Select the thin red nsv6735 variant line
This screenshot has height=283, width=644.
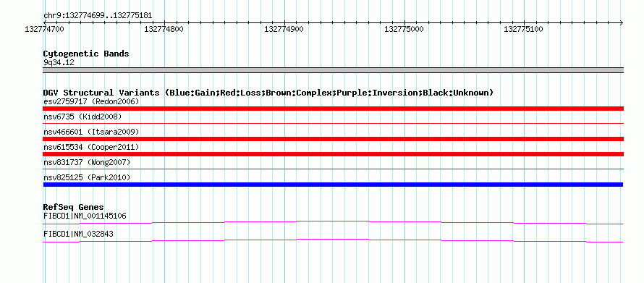click(x=333, y=123)
